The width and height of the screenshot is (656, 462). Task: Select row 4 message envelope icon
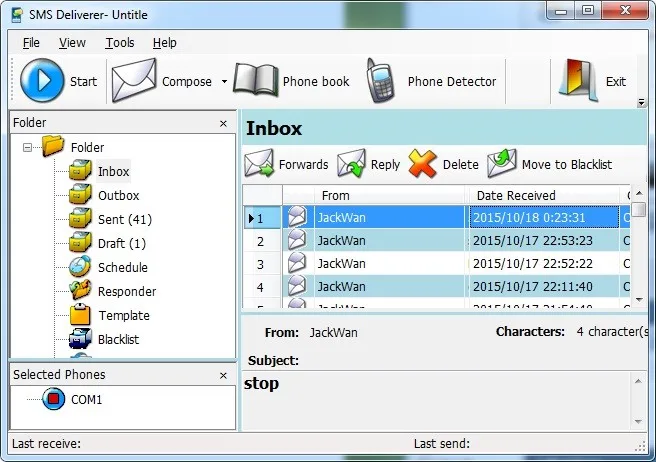point(297,286)
